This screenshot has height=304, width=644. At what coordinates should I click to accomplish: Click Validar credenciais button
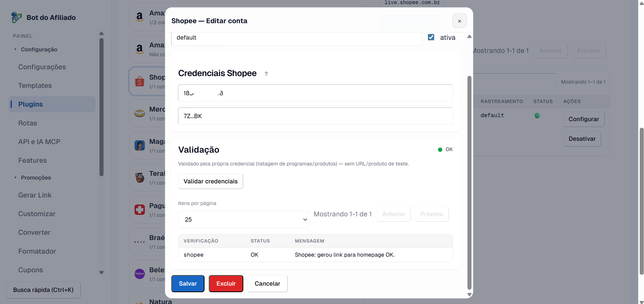click(x=210, y=181)
